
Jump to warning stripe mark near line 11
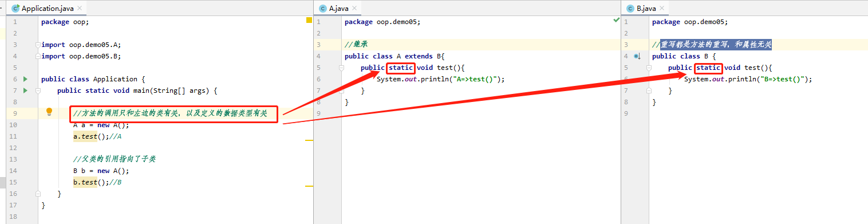[x=309, y=140]
